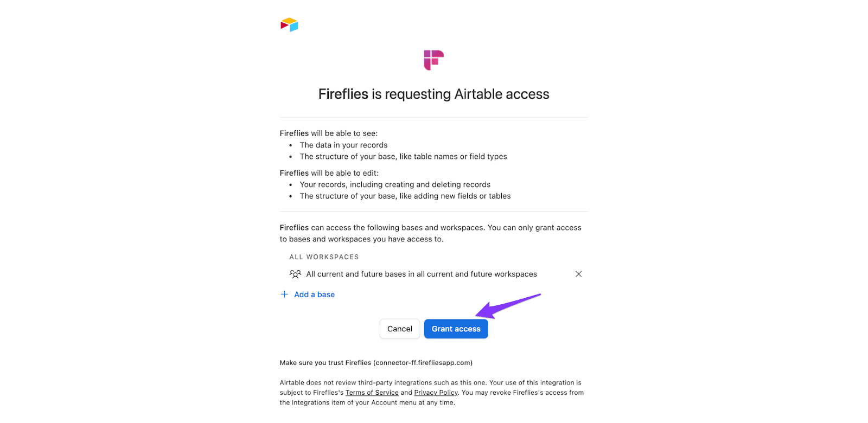The height and width of the screenshot is (423, 868).
Task: Click the bullet mentioning table names or field types
Action: tap(403, 157)
